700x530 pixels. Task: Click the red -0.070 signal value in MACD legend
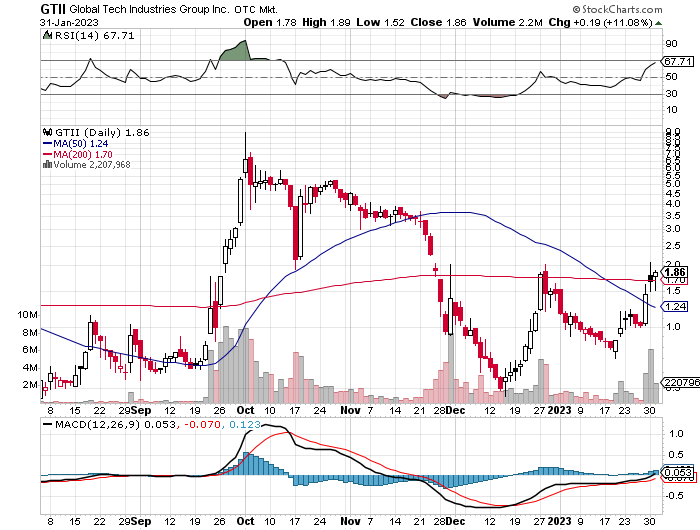point(202,425)
